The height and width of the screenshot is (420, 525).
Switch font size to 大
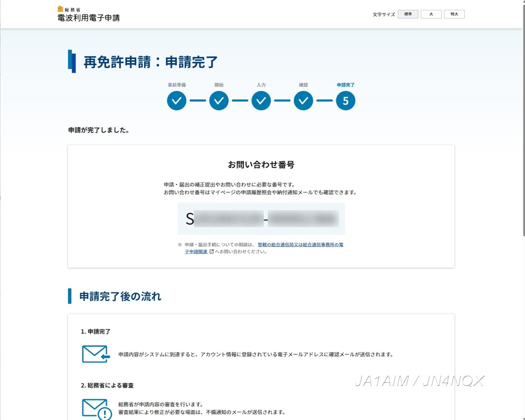pos(431,14)
